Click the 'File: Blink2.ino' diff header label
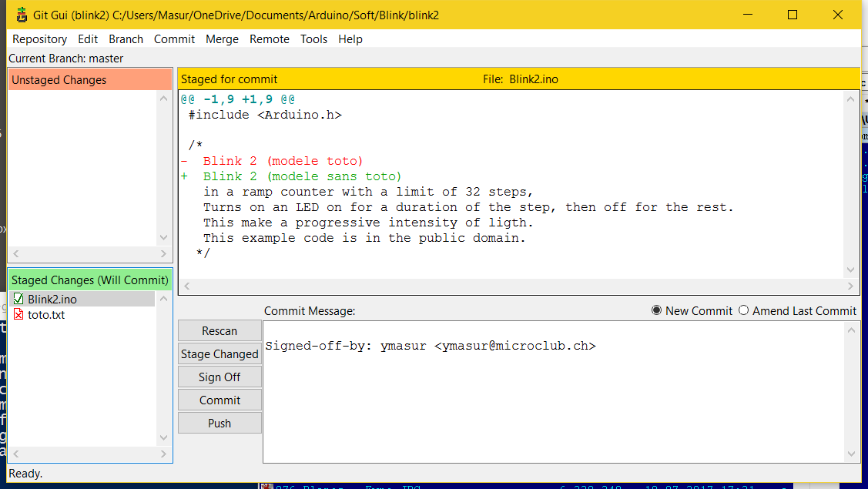This screenshot has width=868, height=489. pos(521,79)
